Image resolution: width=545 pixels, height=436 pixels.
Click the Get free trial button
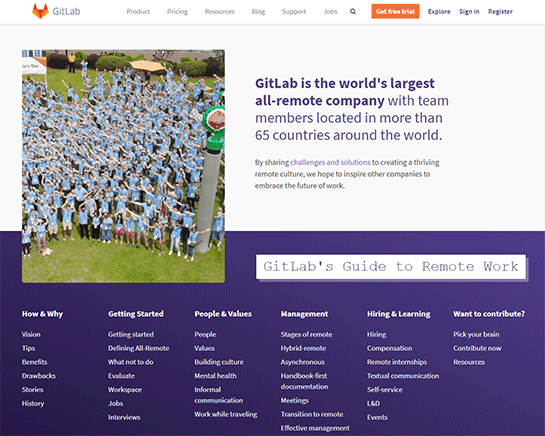click(395, 11)
